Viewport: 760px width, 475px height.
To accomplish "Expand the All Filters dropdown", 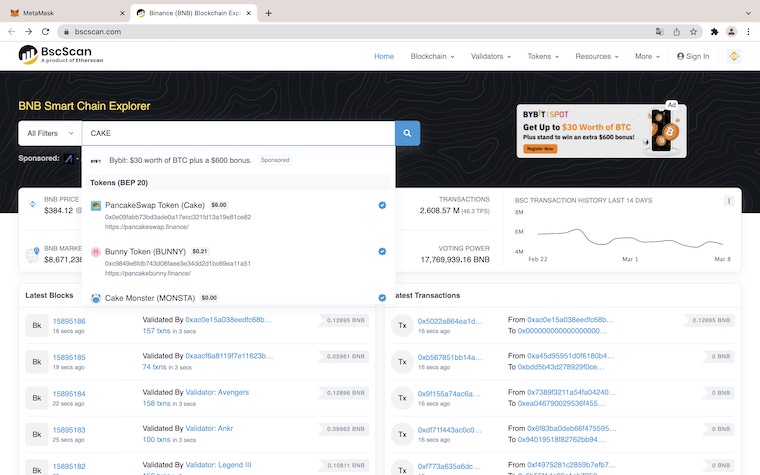I will [49, 133].
